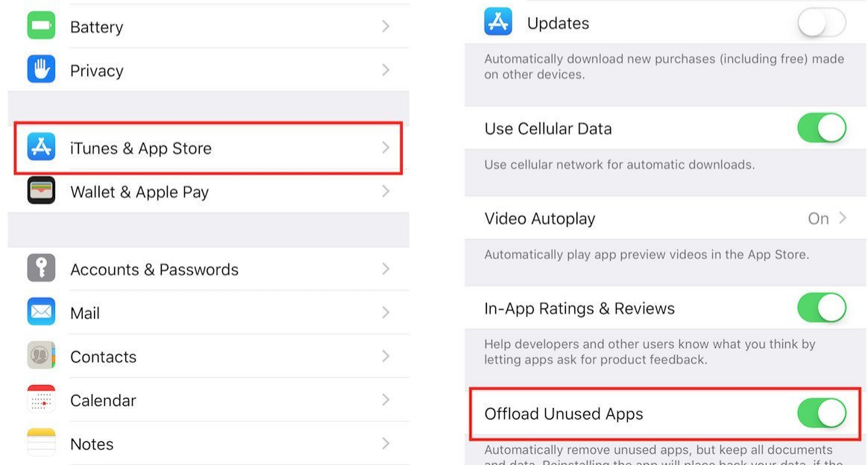The height and width of the screenshot is (465, 868).
Task: Open the iTunes & App Store menu item
Action: point(208,148)
